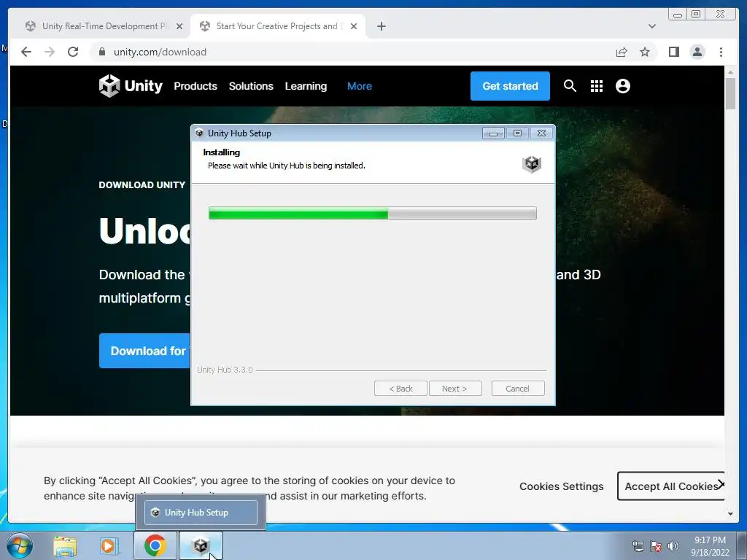Image resolution: width=747 pixels, height=560 pixels.
Task: Open the Products menu on the Unity site
Action: pos(196,86)
